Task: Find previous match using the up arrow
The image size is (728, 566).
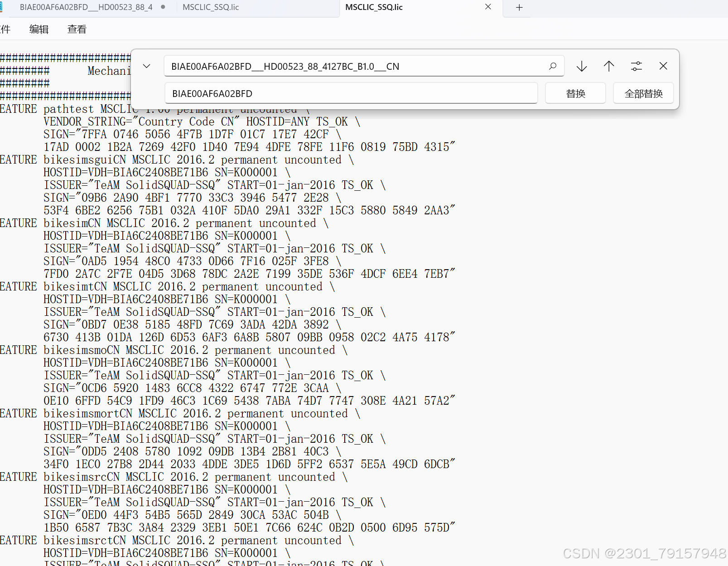Action: pyautogui.click(x=609, y=66)
